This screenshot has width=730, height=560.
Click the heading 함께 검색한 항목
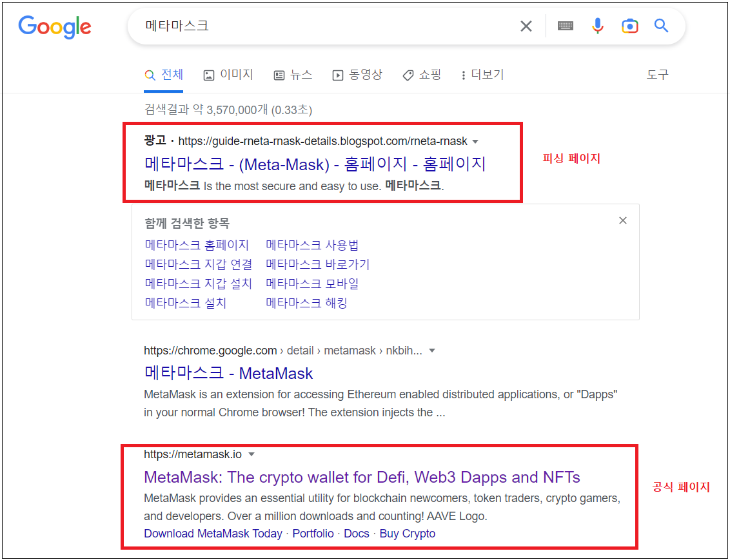pyautogui.click(x=187, y=223)
